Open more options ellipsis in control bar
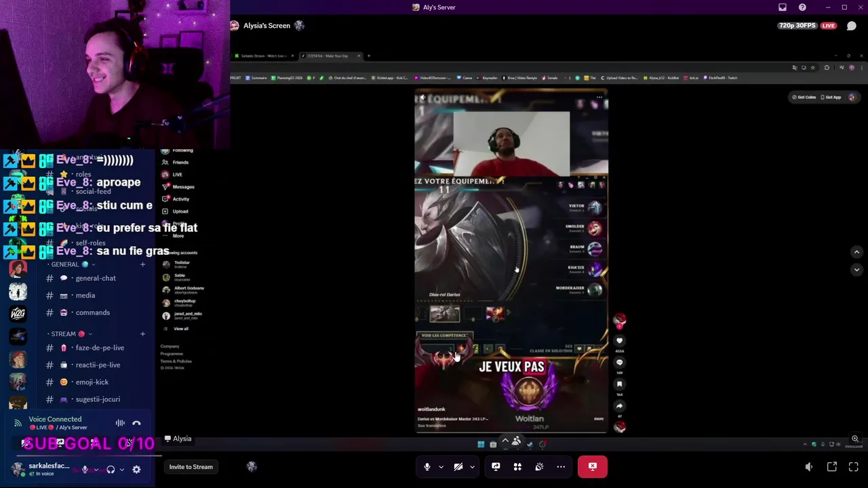The height and width of the screenshot is (488, 868). 561,467
